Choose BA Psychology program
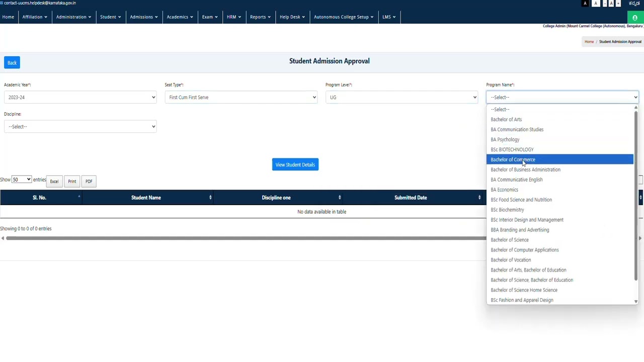The image size is (644, 362). click(x=560, y=140)
